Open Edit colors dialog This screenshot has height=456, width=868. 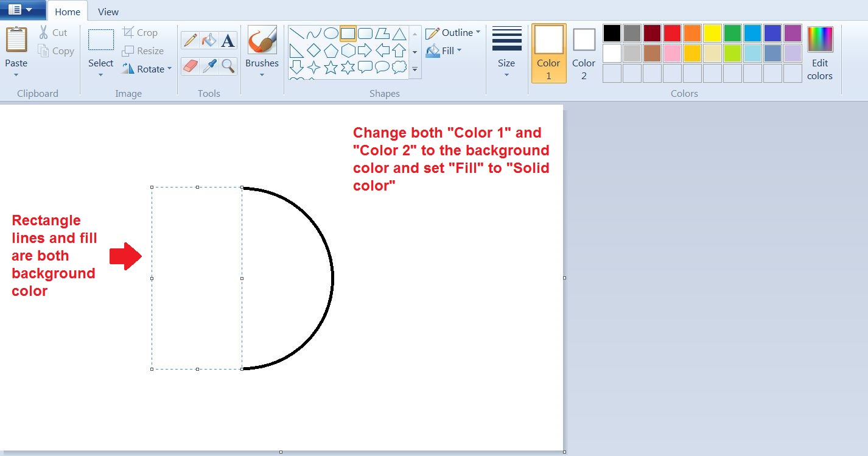click(x=820, y=53)
